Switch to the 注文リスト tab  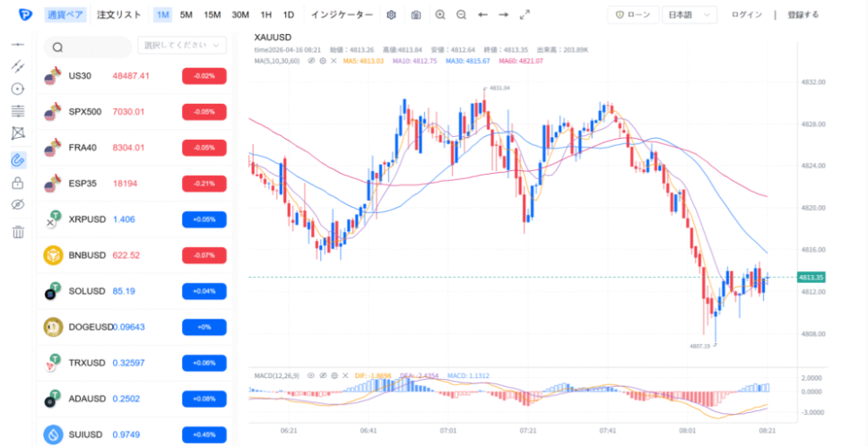tap(119, 15)
